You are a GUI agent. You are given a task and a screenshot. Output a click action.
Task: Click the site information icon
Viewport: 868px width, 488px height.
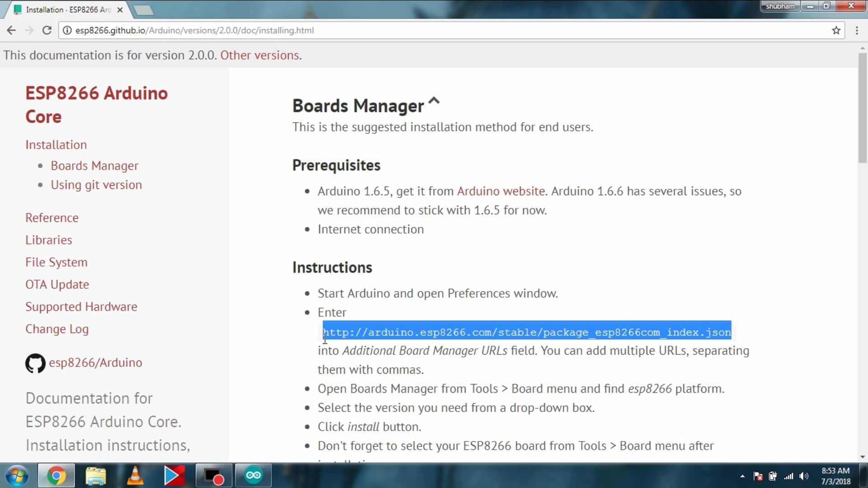point(67,30)
